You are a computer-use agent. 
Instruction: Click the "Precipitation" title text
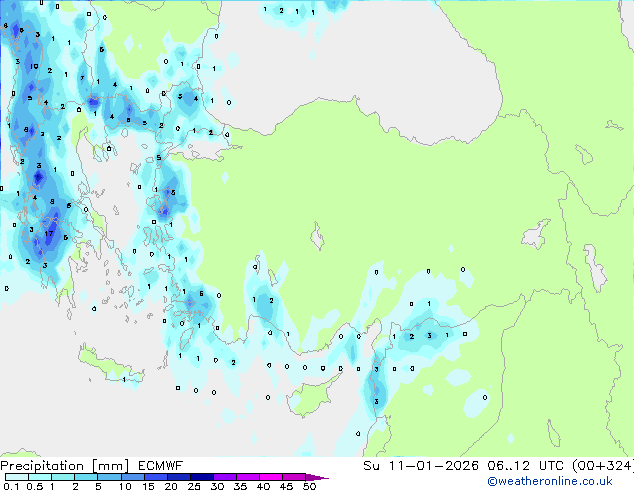42,466
